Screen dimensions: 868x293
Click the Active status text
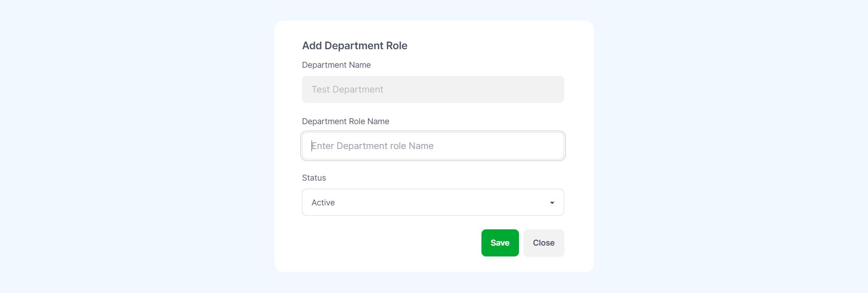point(322,202)
